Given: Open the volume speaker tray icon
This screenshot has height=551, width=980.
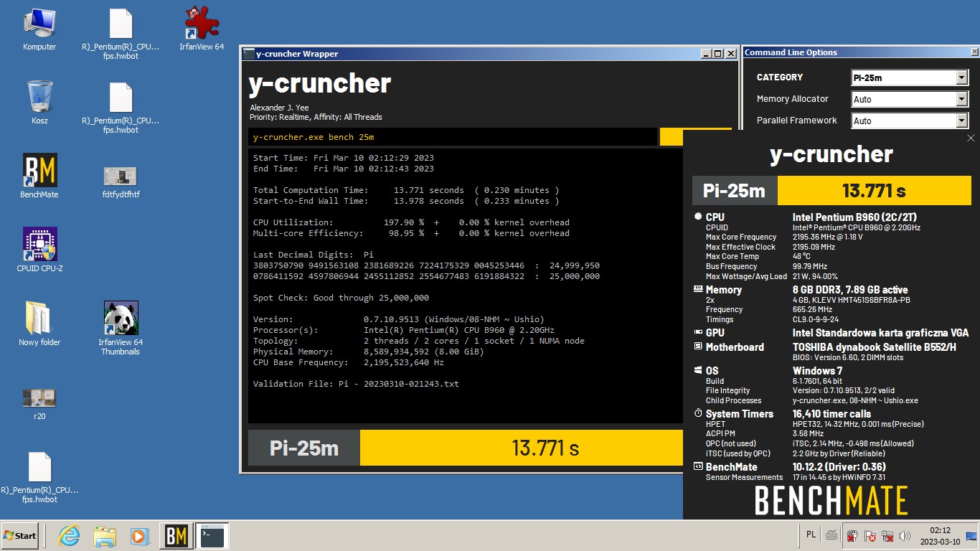Looking at the screenshot, I should point(905,535).
